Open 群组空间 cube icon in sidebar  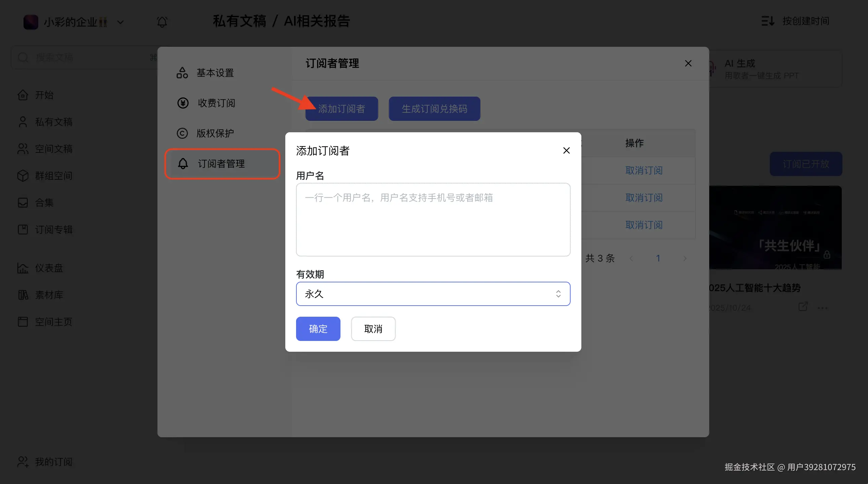[23, 176]
